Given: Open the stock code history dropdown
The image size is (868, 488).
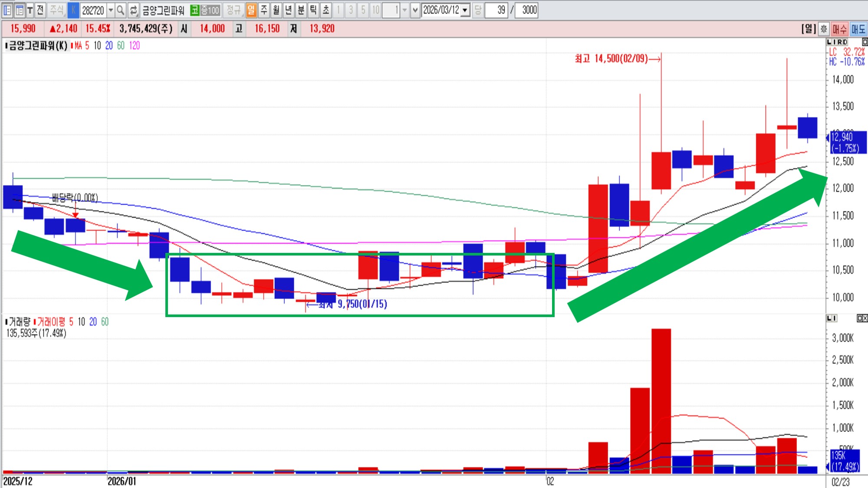Looking at the screenshot, I should pos(111,10).
